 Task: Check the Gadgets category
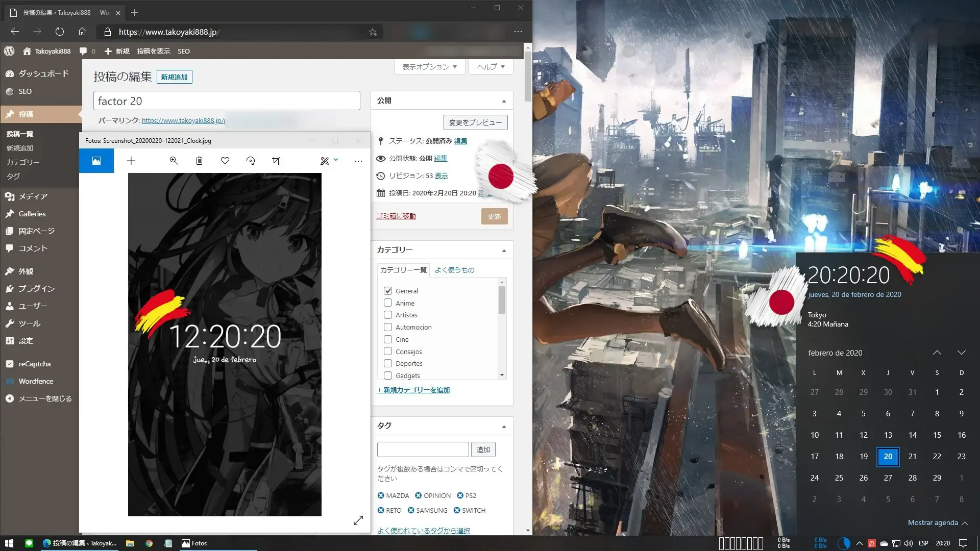pos(388,375)
